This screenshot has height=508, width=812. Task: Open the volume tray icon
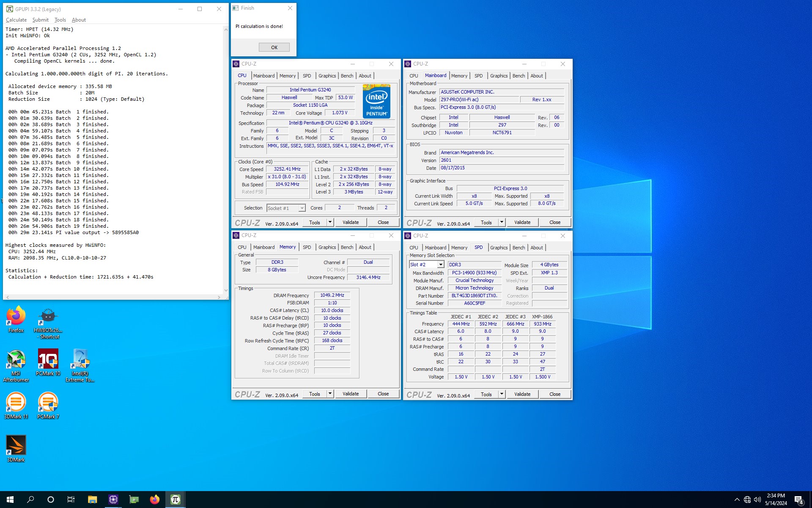[x=757, y=500]
